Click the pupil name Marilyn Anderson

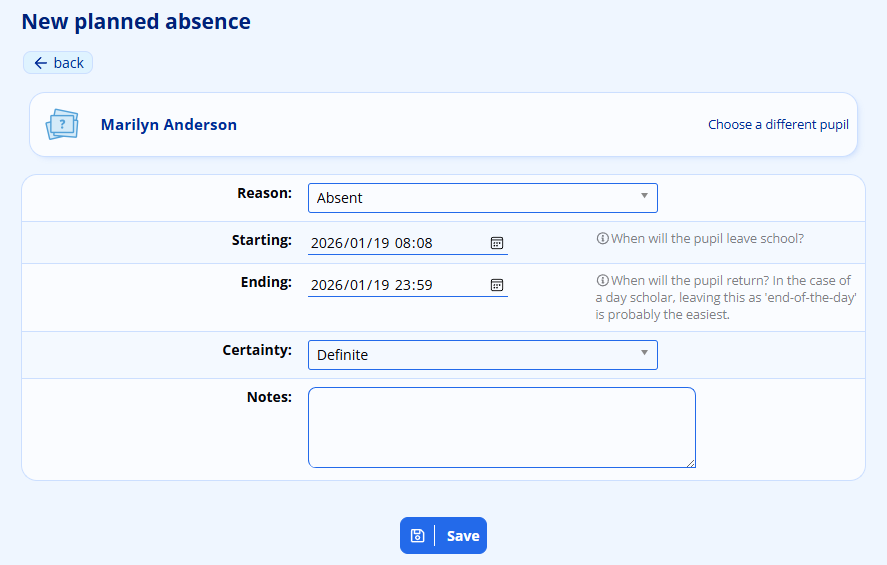click(x=169, y=125)
